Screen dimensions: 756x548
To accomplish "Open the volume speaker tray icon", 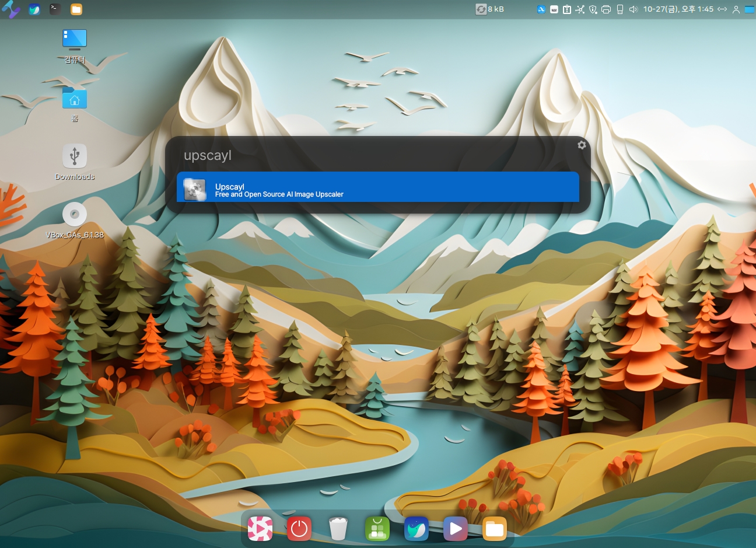I will click(x=633, y=9).
